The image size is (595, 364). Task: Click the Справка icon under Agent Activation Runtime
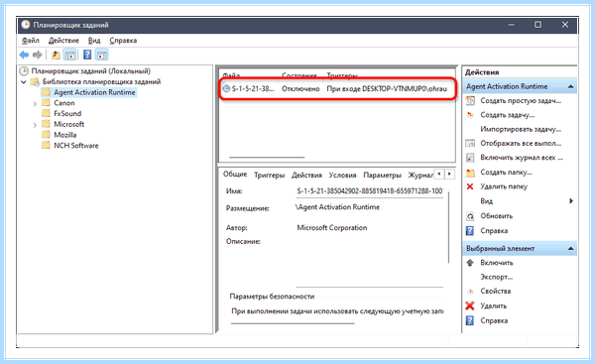pos(470,231)
